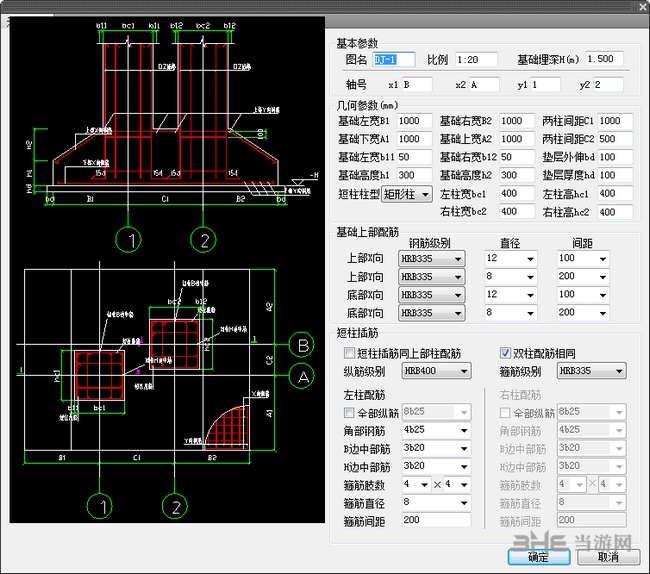Open left column 角部钢筋 4b25 dropdown

[x=436, y=430]
